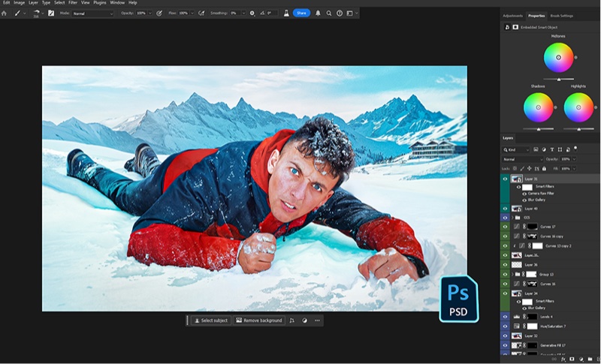Click the blue Share button
Screen dimensions: 601x364
301,14
